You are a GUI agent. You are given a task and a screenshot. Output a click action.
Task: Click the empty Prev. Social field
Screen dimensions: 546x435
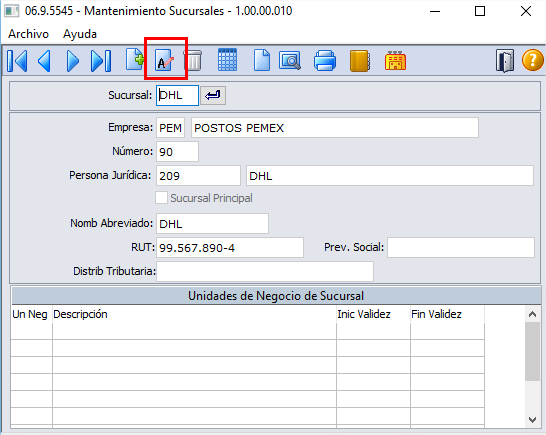tap(461, 248)
